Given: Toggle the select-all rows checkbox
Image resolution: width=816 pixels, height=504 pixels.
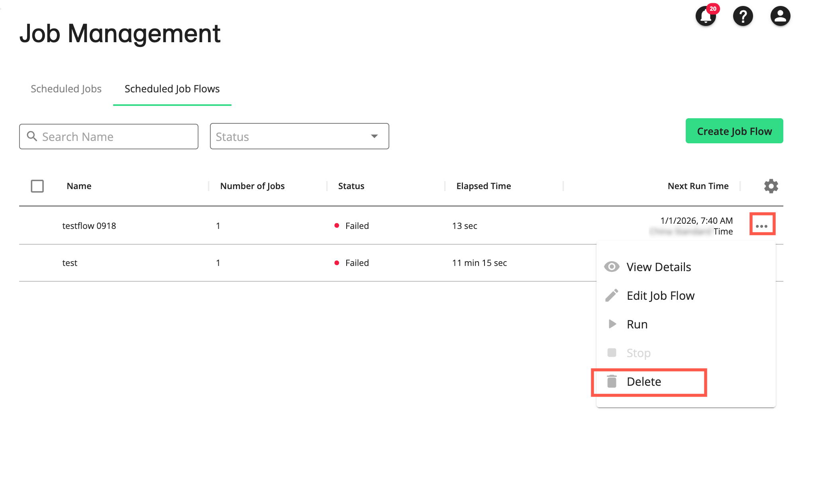Looking at the screenshot, I should [37, 186].
